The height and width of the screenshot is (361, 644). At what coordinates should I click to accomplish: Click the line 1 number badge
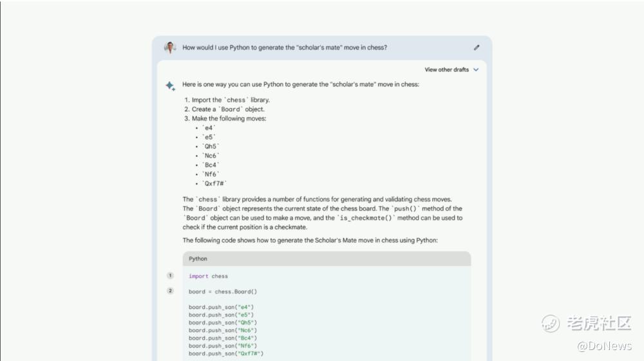pos(170,275)
